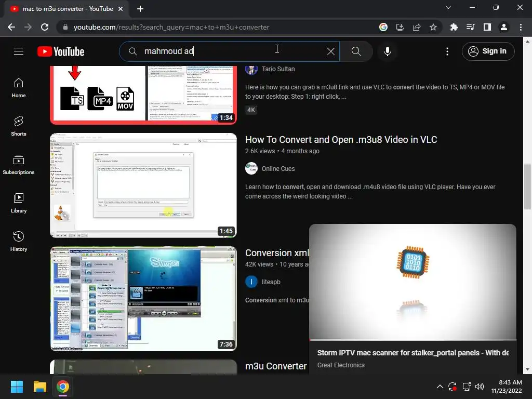The image size is (532, 399).
Task: Reload the page
Action: point(45,27)
